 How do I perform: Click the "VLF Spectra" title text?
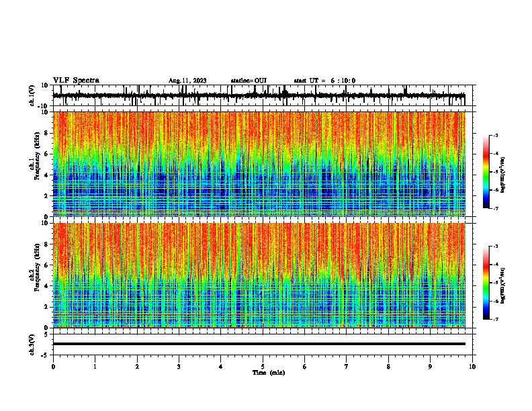tap(76, 81)
